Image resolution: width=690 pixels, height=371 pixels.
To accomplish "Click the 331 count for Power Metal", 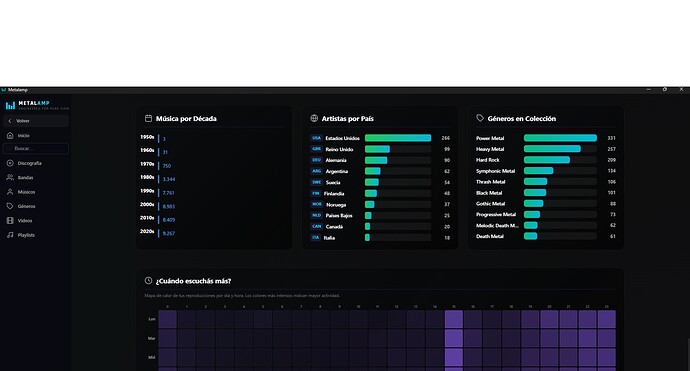I will pyautogui.click(x=611, y=138).
